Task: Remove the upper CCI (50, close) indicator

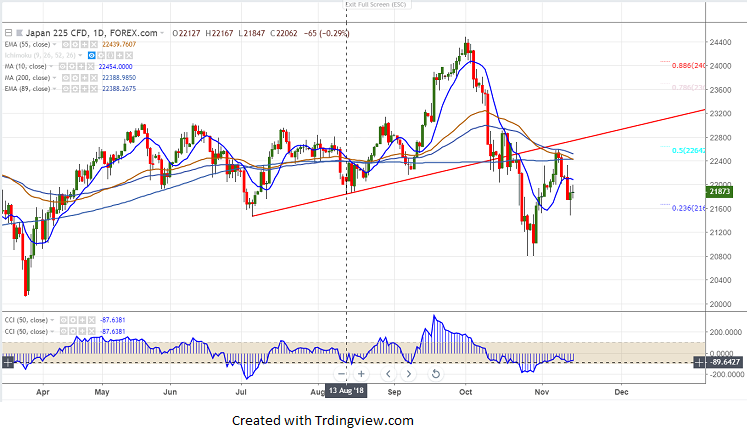Action: pyautogui.click(x=91, y=320)
